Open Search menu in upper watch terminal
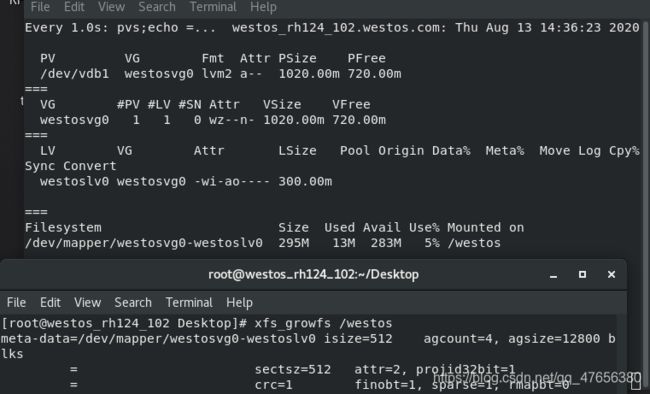This screenshot has height=394, width=650. [157, 7]
